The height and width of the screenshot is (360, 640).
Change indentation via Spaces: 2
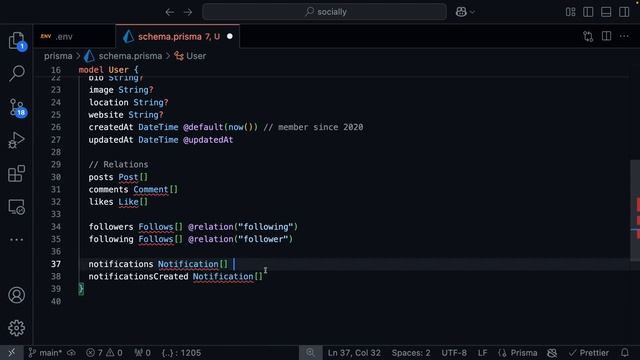click(411, 353)
